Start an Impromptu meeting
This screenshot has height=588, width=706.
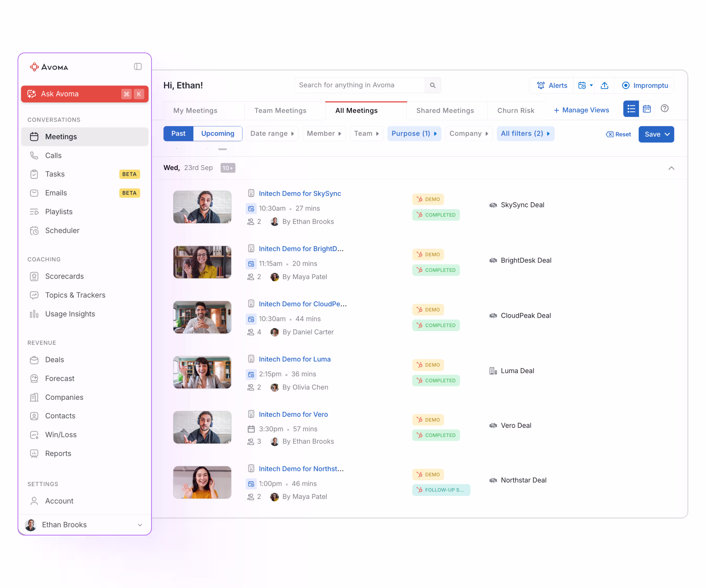(645, 85)
